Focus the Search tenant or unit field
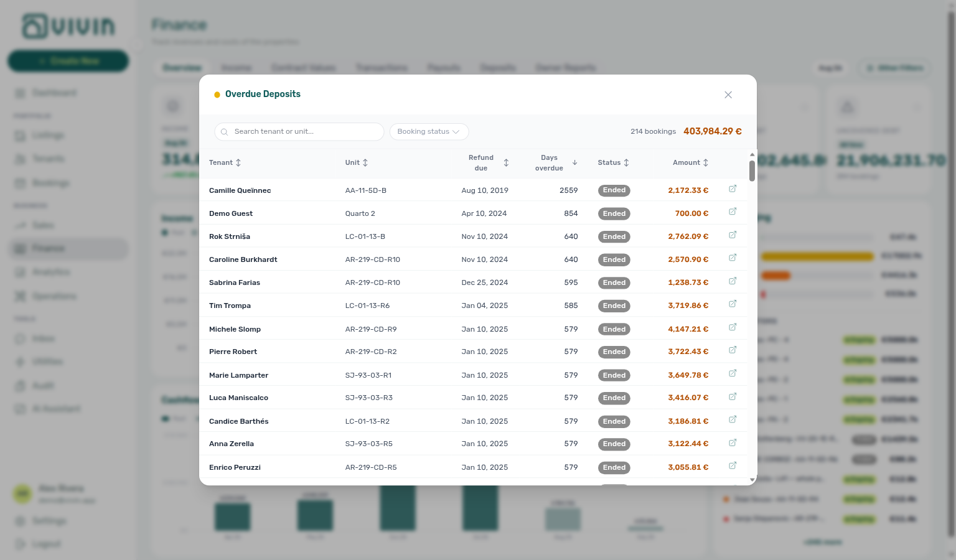Viewport: 956px width, 560px height. point(299,132)
